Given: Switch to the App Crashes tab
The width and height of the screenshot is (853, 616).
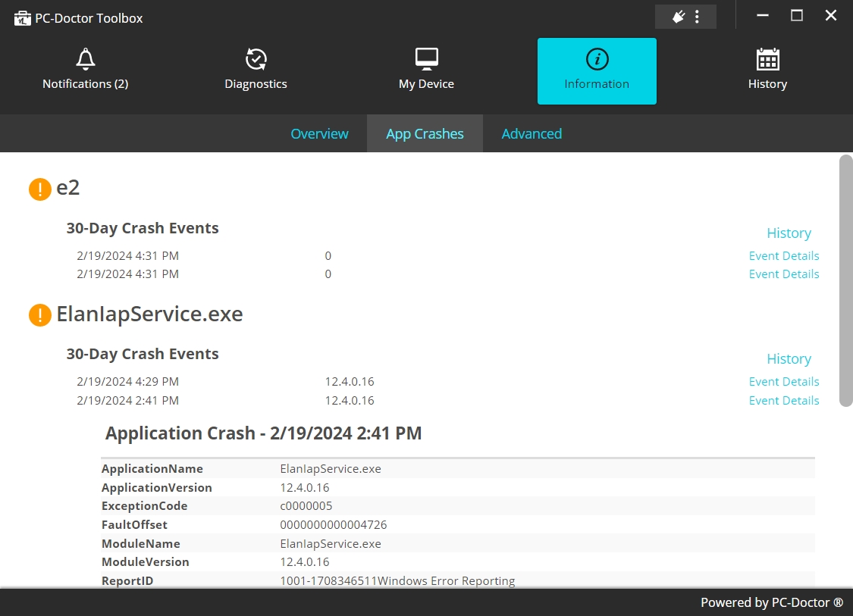Looking at the screenshot, I should [425, 134].
